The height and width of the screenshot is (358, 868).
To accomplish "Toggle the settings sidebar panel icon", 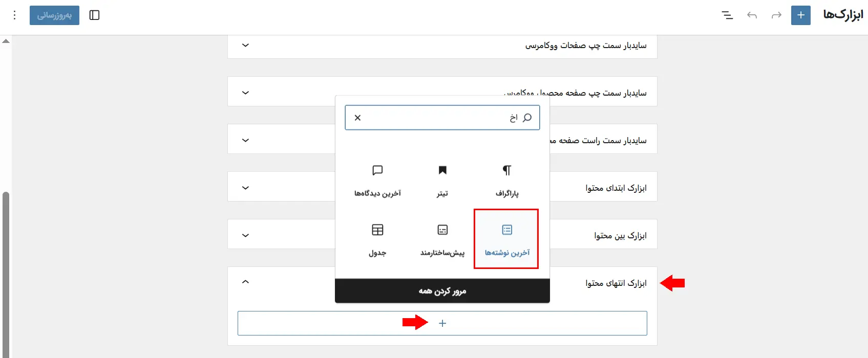I will (x=94, y=15).
